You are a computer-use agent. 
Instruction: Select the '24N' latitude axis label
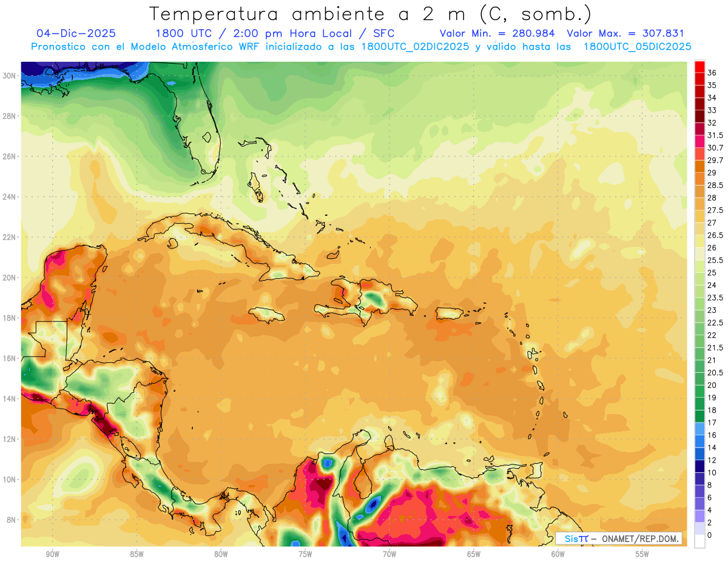click(x=10, y=197)
